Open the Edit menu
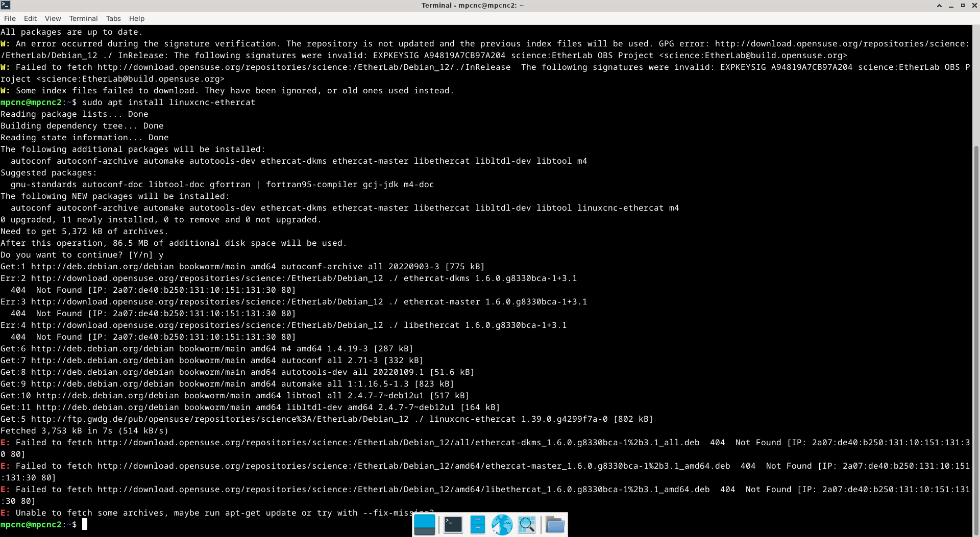The image size is (980, 537). coord(30,18)
